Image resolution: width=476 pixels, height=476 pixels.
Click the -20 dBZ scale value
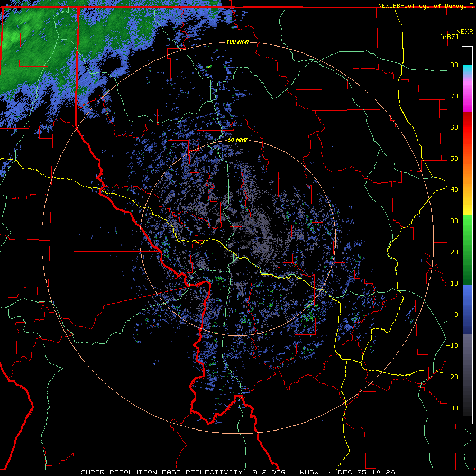452,377
